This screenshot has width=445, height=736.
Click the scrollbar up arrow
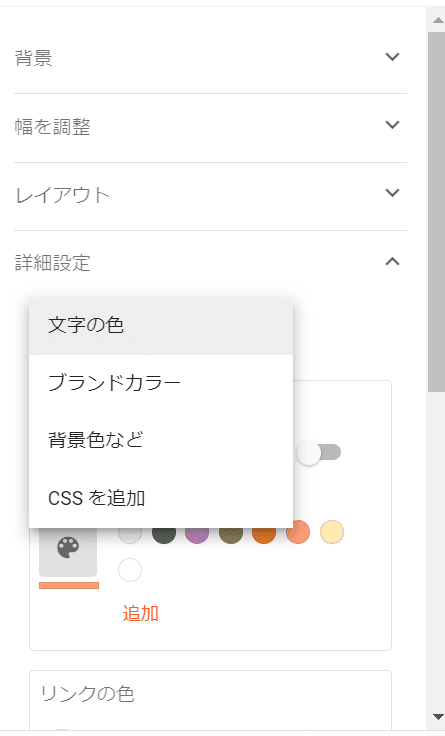[437, 20]
